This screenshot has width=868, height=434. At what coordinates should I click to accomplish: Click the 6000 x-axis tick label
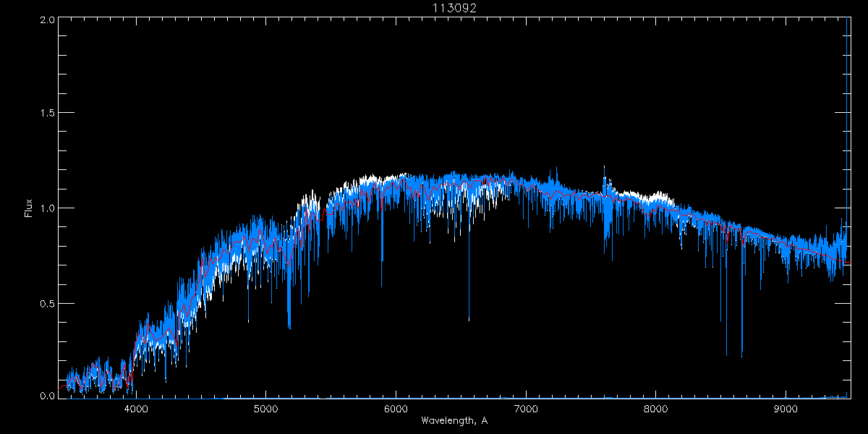(x=396, y=407)
